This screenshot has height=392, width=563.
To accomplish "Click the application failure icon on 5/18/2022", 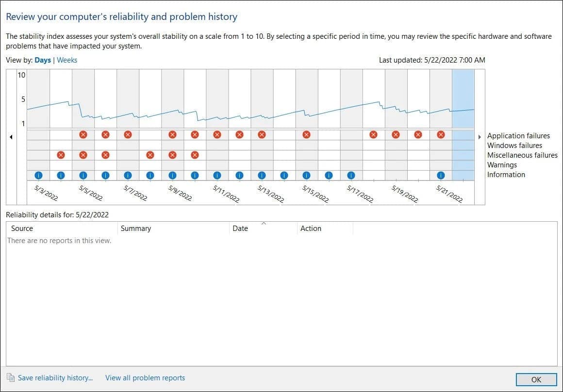I will pos(373,134).
